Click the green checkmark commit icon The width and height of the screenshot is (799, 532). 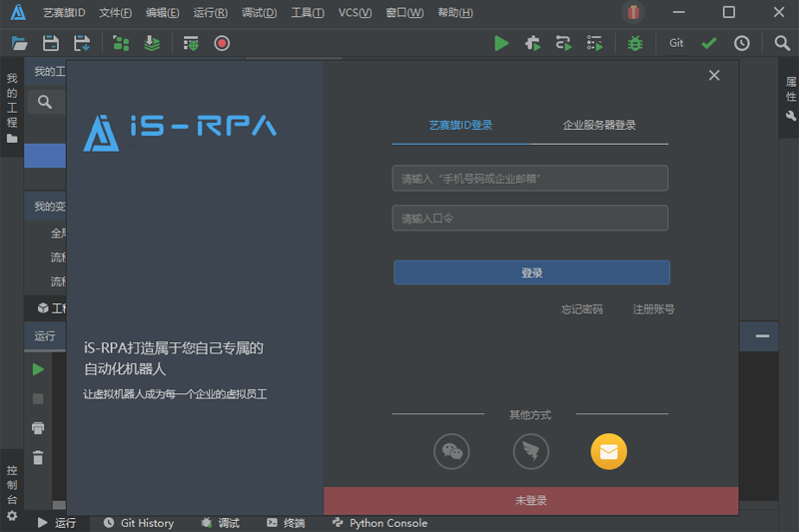(x=709, y=43)
